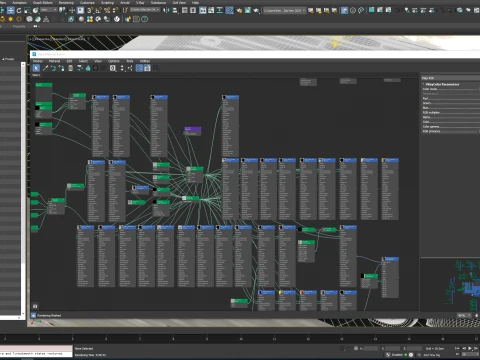Open the Curve Editor icon
This screenshot has width=480, height=360.
pos(211,10)
